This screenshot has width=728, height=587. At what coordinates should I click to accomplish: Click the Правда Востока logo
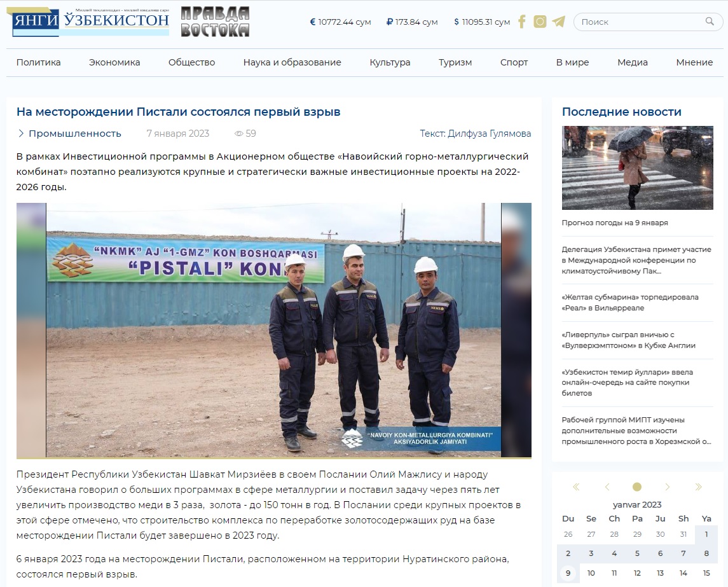pyautogui.click(x=215, y=22)
